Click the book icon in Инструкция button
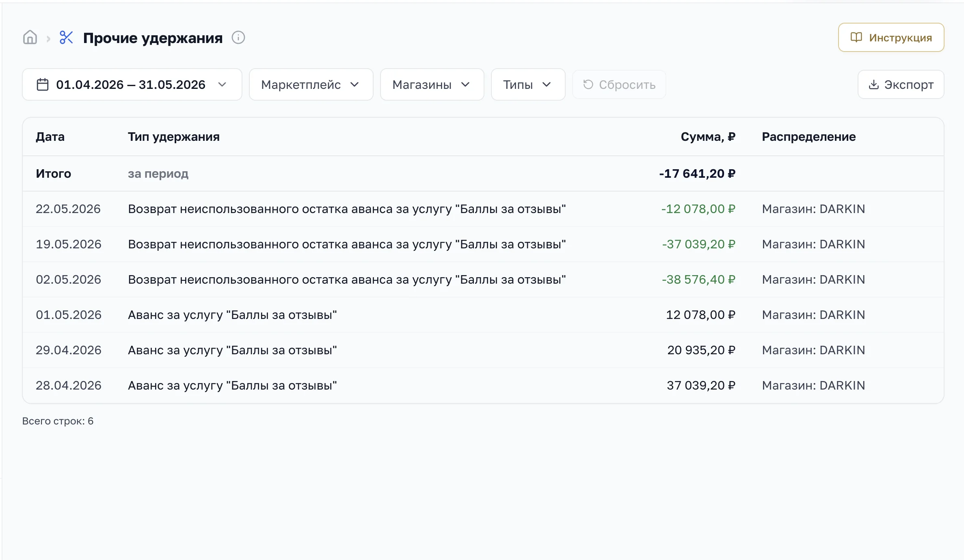The image size is (964, 560). pos(856,37)
